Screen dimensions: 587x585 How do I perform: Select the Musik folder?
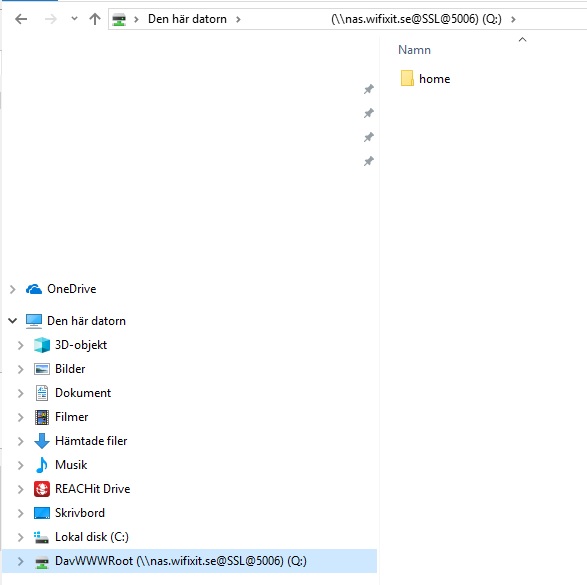pyautogui.click(x=71, y=465)
